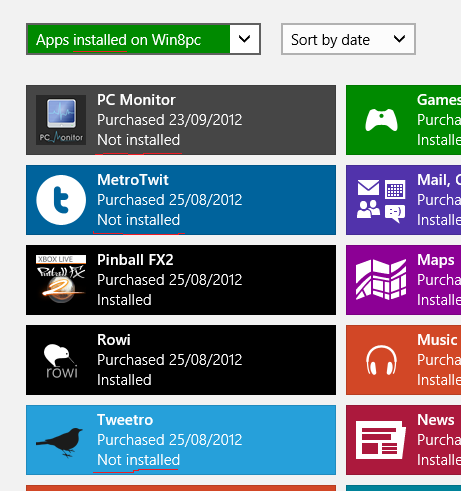Select the Tweetro title text
This screenshot has width=461, height=491.
pos(125,420)
